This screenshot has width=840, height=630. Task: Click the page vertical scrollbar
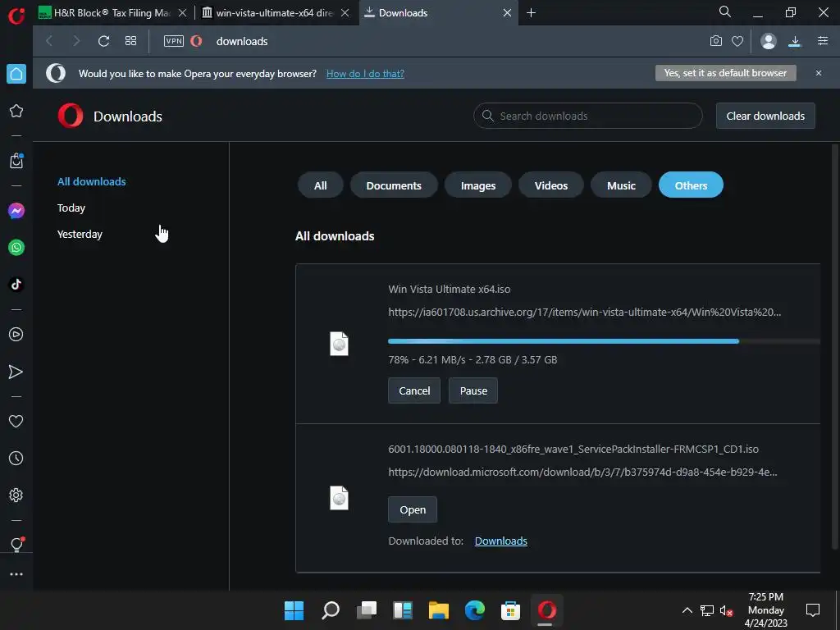(x=834, y=347)
